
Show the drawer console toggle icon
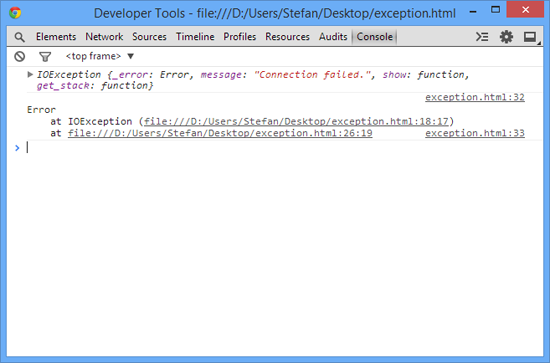tap(482, 36)
